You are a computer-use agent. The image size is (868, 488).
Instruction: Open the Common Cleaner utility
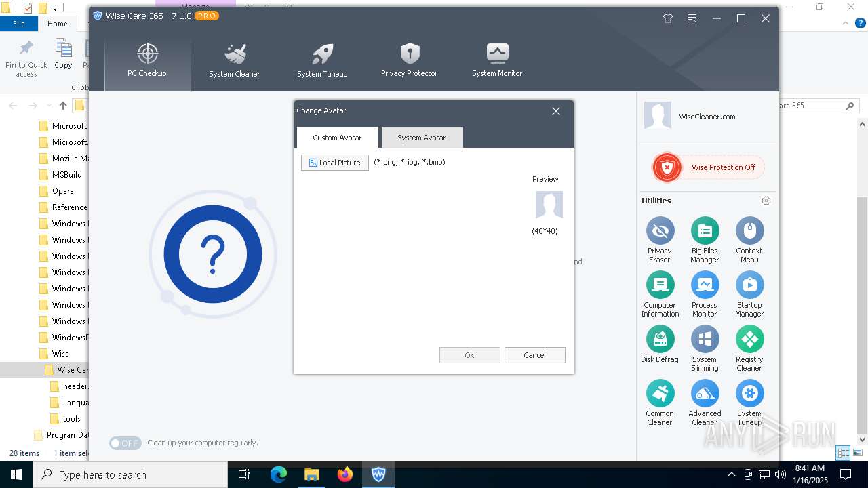(660, 403)
